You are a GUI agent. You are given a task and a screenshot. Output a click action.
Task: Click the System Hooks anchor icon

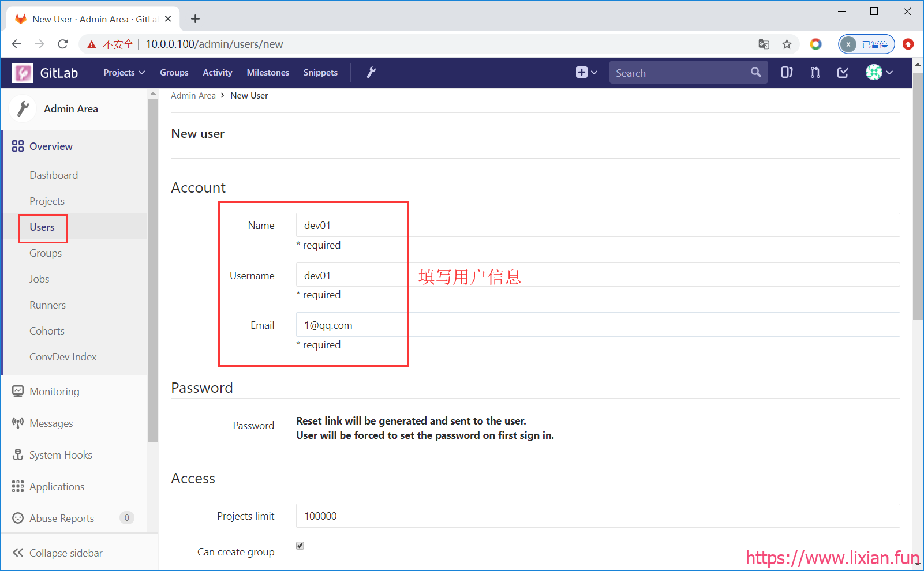pyautogui.click(x=18, y=455)
